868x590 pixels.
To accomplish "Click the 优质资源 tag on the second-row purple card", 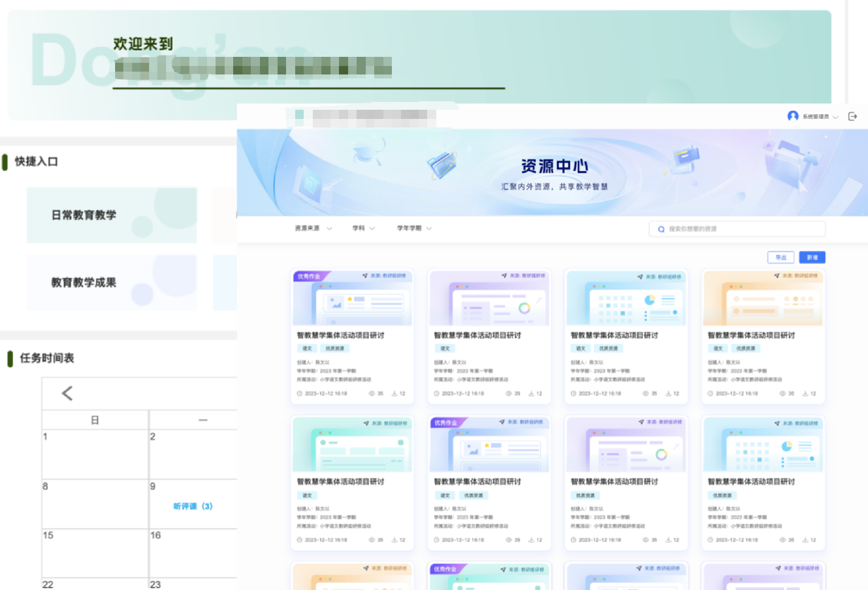I will point(585,495).
